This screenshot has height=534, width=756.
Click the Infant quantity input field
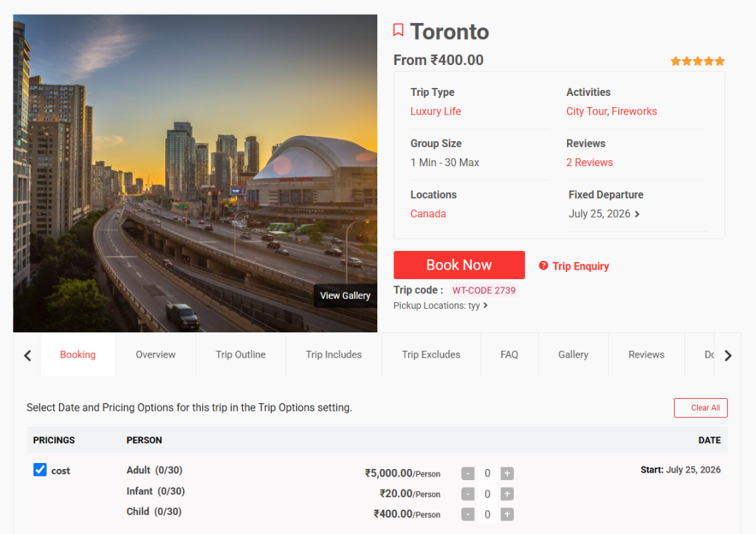coord(487,494)
